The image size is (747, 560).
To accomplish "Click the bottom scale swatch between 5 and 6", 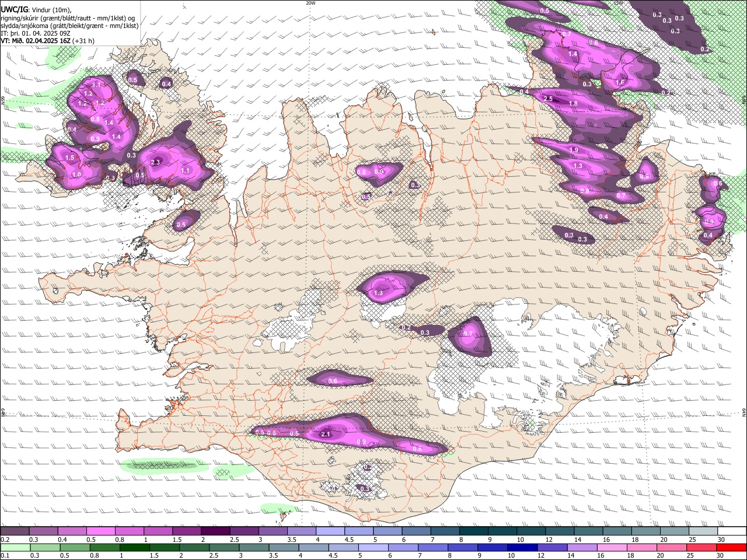I will 373,548.
